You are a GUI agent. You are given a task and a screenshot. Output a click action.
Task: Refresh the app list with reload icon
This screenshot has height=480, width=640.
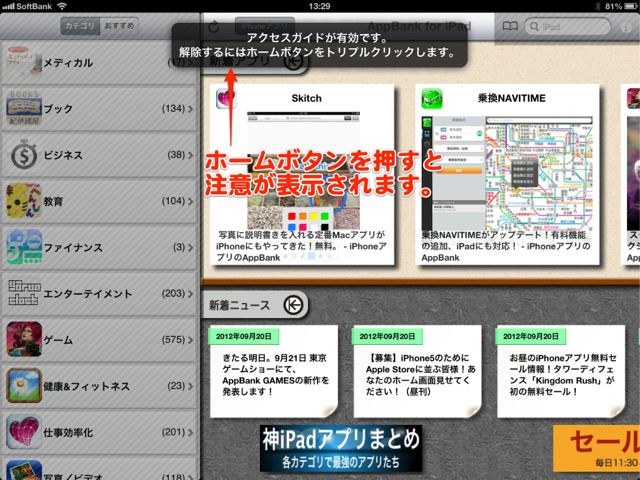pyautogui.click(x=214, y=27)
